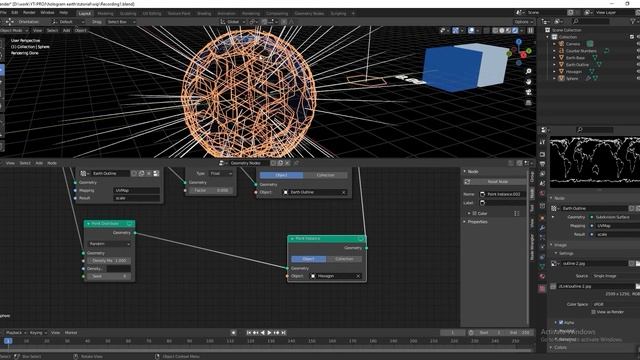Select Collection mode in Object Info node

(x=325, y=175)
